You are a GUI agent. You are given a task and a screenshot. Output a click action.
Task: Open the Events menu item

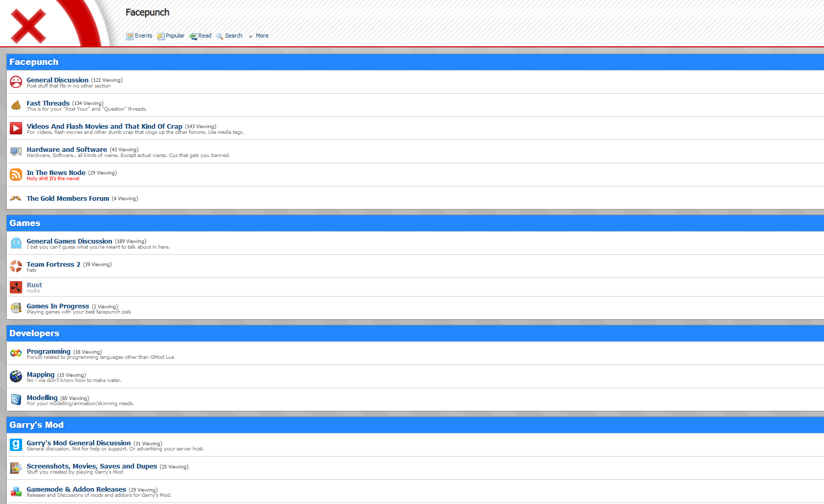[x=144, y=36]
